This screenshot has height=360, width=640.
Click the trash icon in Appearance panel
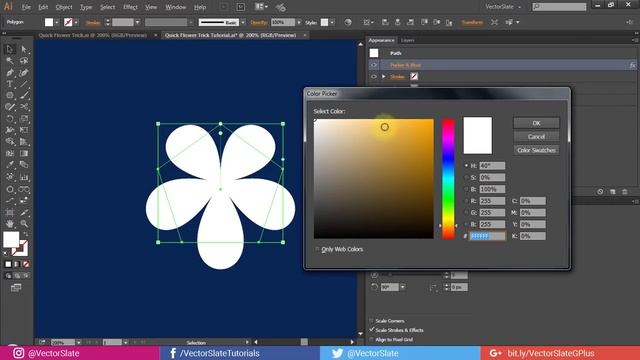click(x=624, y=191)
